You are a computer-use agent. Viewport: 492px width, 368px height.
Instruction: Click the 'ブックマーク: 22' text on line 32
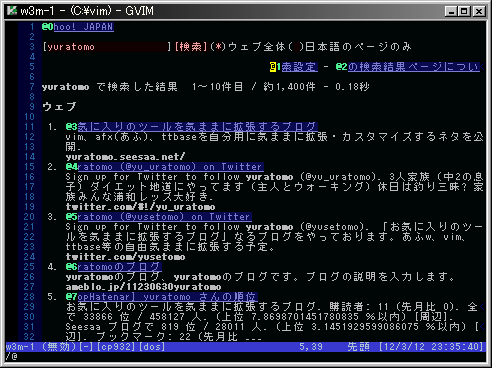pos(143,336)
